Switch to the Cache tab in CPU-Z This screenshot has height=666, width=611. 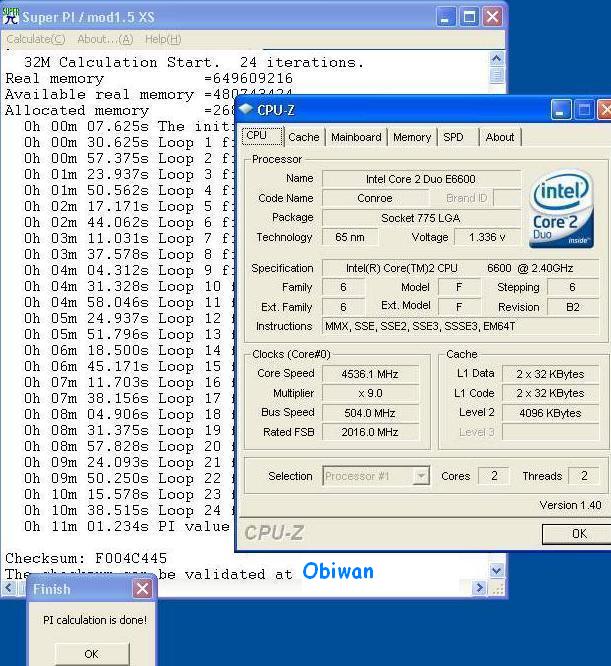(x=304, y=137)
